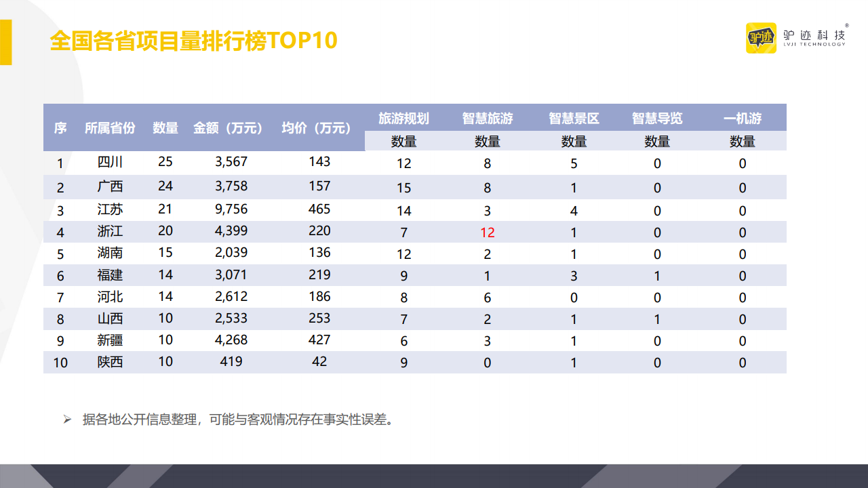
Task: Select the 智慧旅游 category header
Action: tap(488, 119)
